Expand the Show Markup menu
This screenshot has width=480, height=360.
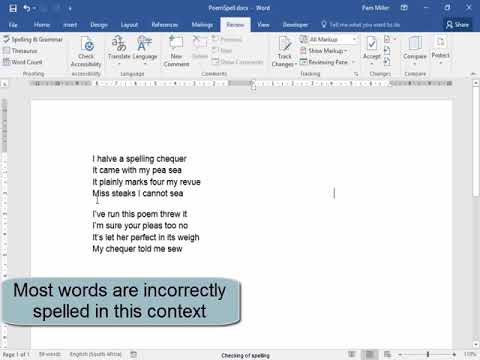click(324, 51)
